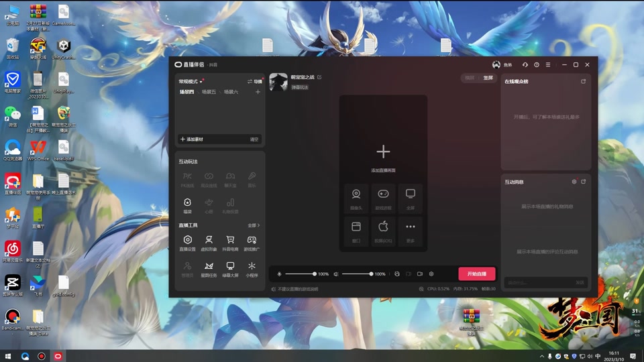Viewport: 644px width, 362px height.
Task: Click the performance detection icon beside CPU
Action: tap(421, 289)
